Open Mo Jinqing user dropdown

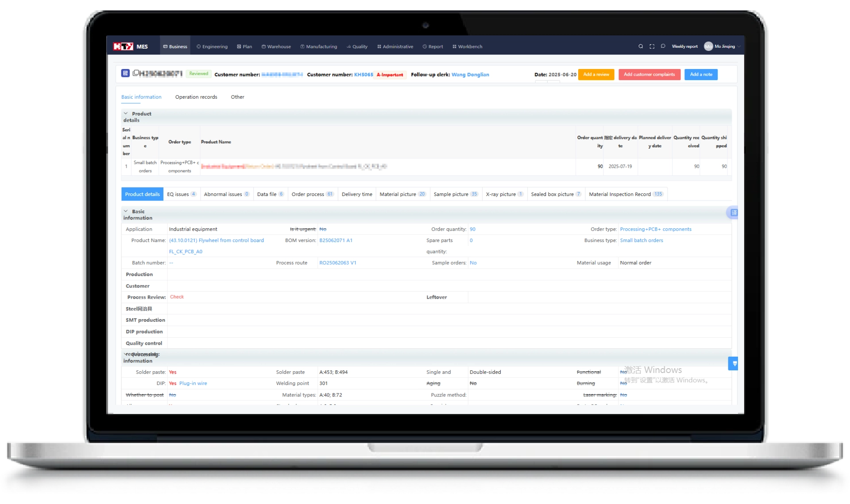(x=724, y=46)
